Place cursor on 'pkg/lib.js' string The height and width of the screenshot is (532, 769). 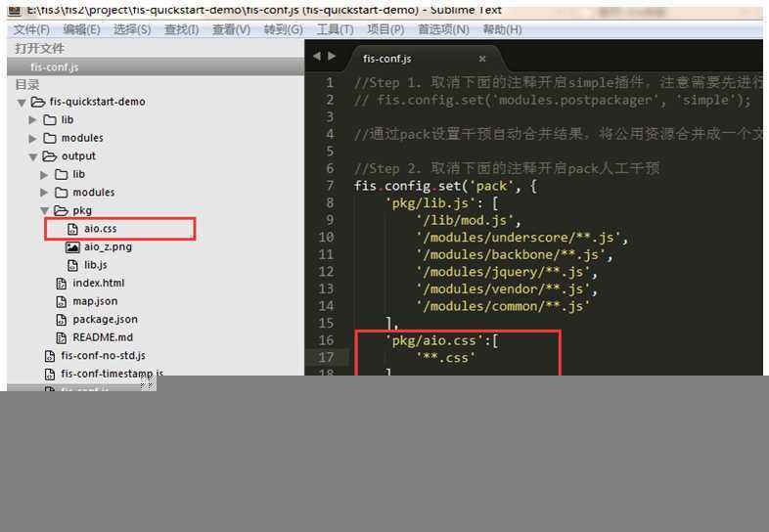pos(430,203)
